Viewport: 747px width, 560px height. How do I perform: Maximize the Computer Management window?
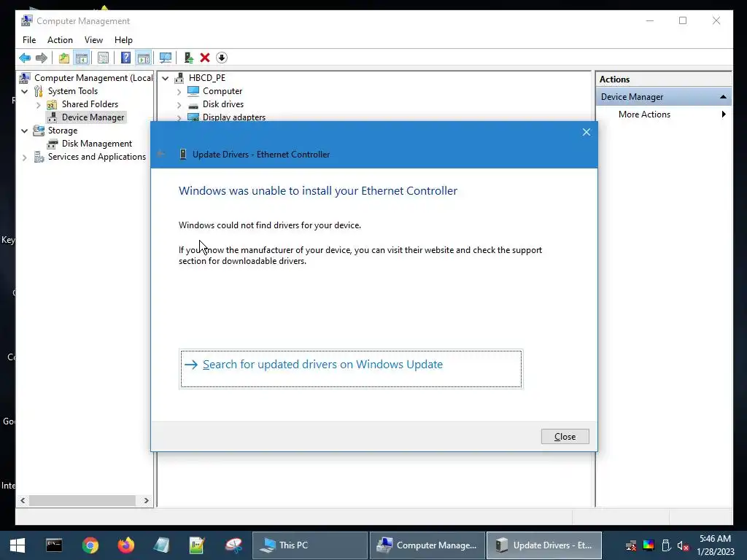point(683,20)
